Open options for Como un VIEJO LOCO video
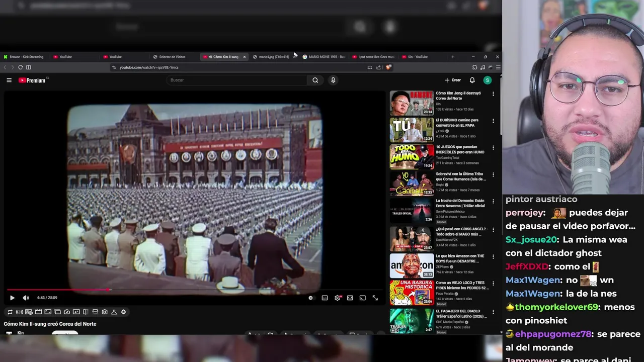This screenshot has width=644, height=362. 493,284
